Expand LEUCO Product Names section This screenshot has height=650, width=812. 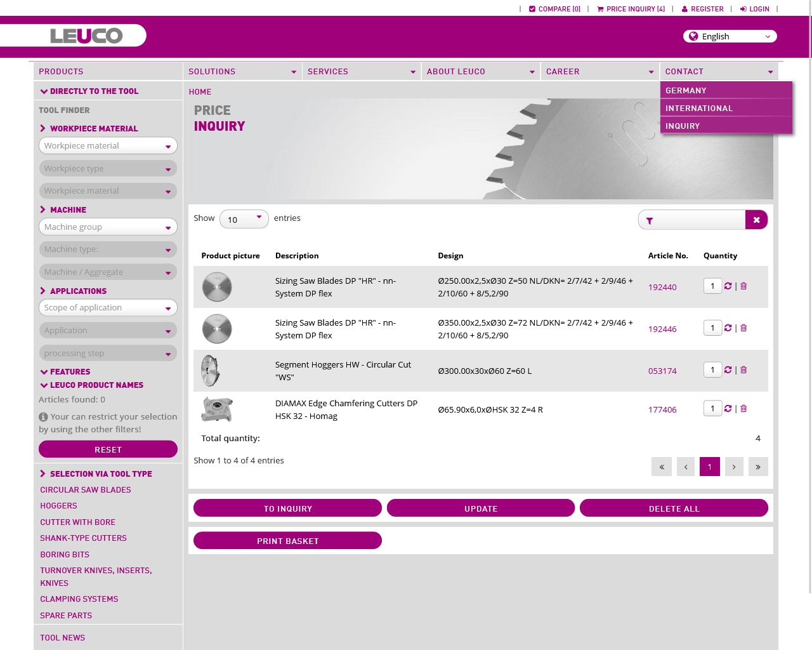click(x=91, y=385)
